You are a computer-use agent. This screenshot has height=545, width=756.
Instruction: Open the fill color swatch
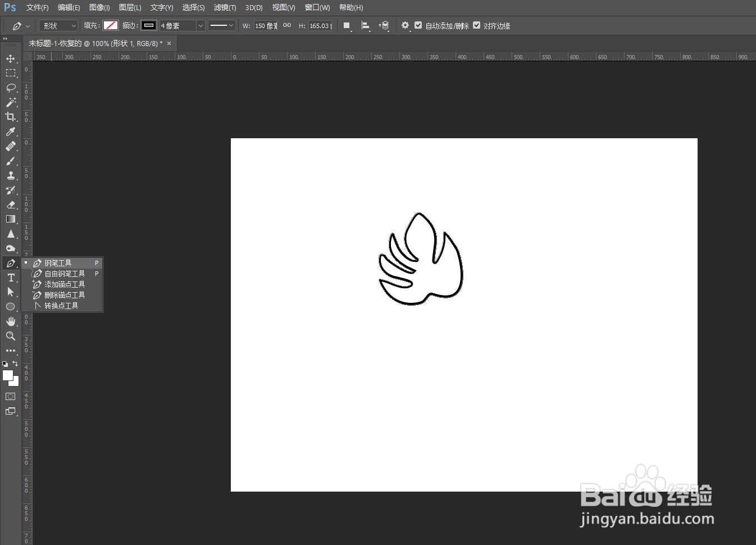(111, 25)
